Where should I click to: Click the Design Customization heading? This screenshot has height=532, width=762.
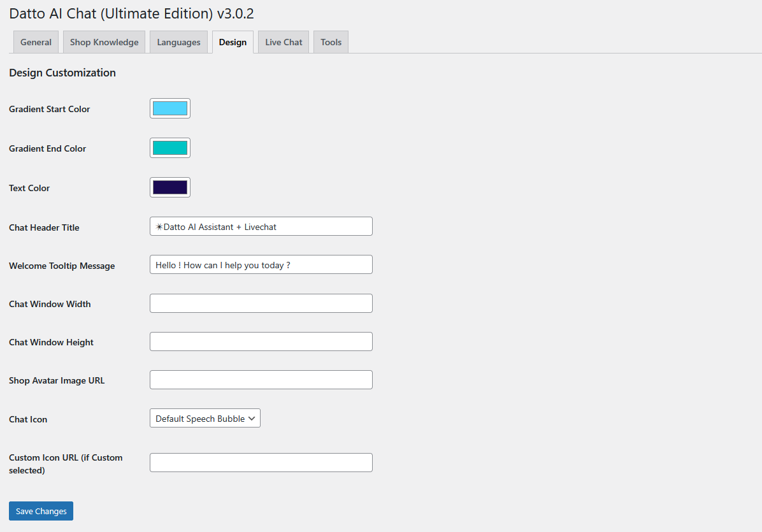click(62, 73)
